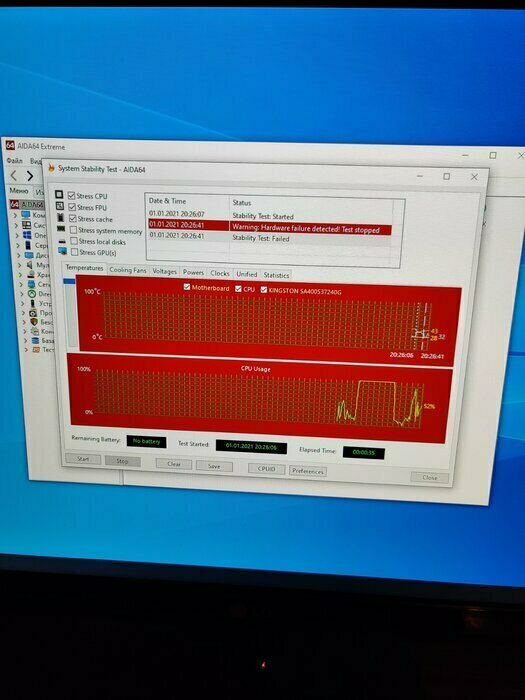
Task: Enable Stress local disks checkbox
Action: 74,241
